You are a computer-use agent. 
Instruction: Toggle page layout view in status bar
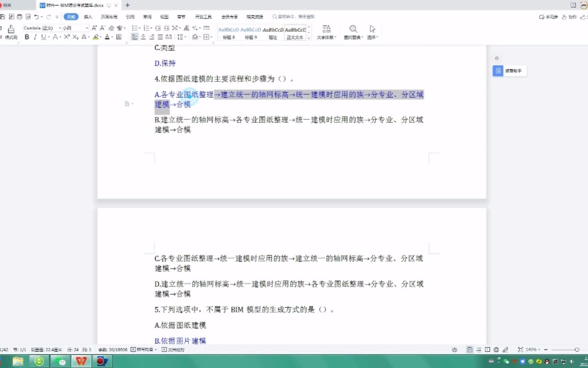[470, 350]
